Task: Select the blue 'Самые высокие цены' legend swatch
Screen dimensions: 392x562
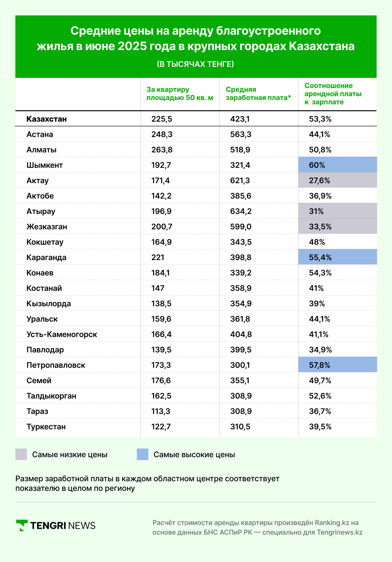Action: point(143,454)
